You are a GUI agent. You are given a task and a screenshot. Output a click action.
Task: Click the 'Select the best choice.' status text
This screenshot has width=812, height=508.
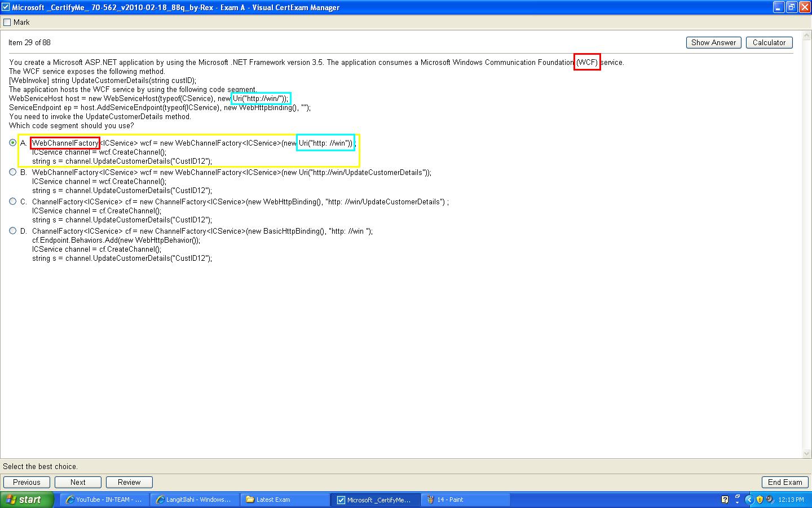[x=40, y=466]
